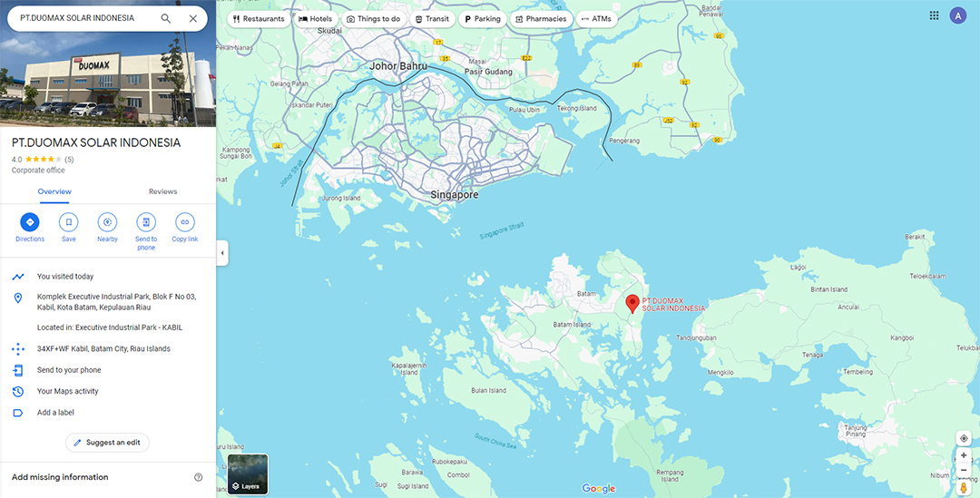
Task: Open the Nearby search icon
Action: click(x=107, y=222)
